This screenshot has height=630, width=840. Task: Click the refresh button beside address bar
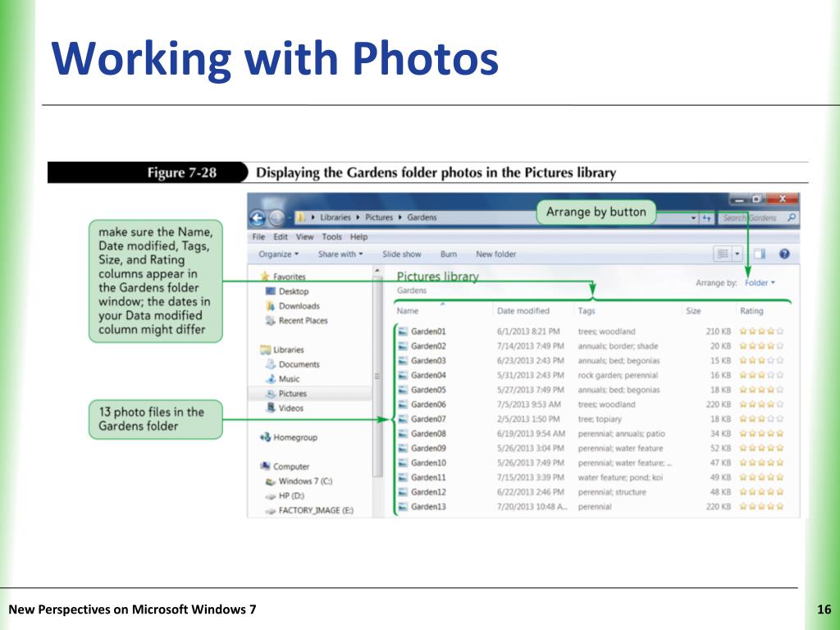[x=707, y=218]
